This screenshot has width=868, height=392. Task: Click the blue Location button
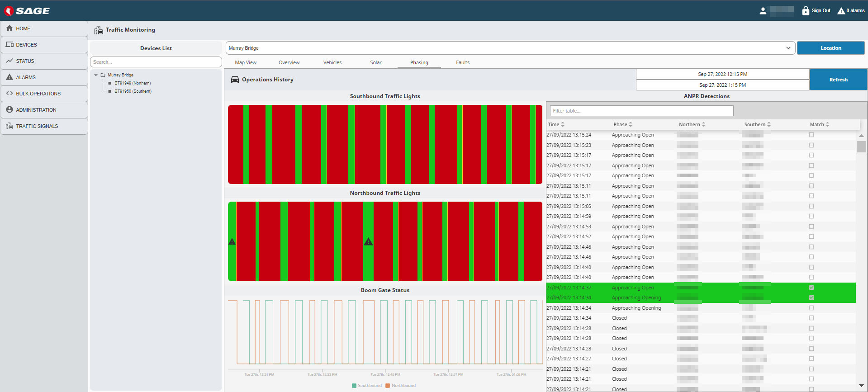[830, 48]
